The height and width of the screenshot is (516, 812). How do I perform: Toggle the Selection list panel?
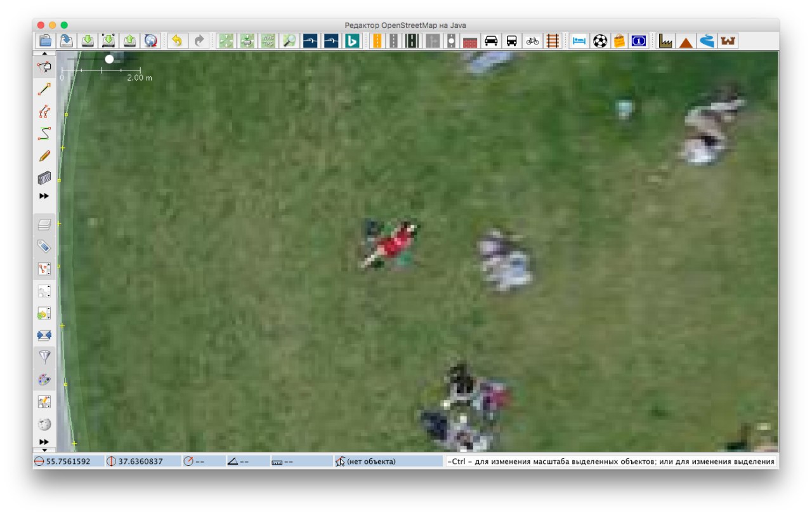44,268
